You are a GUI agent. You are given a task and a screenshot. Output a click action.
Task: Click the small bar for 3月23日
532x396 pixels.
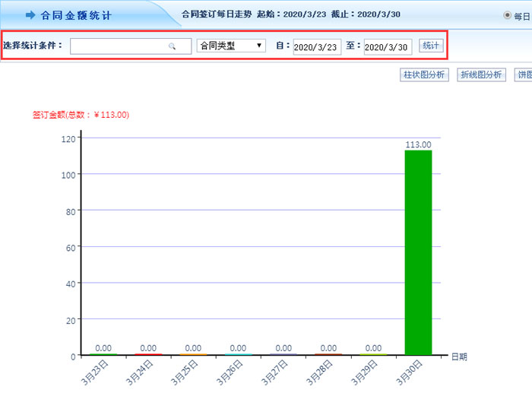(x=103, y=354)
